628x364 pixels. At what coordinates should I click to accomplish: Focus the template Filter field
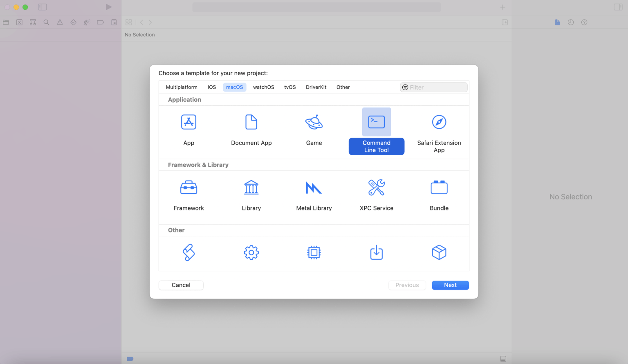click(x=433, y=87)
